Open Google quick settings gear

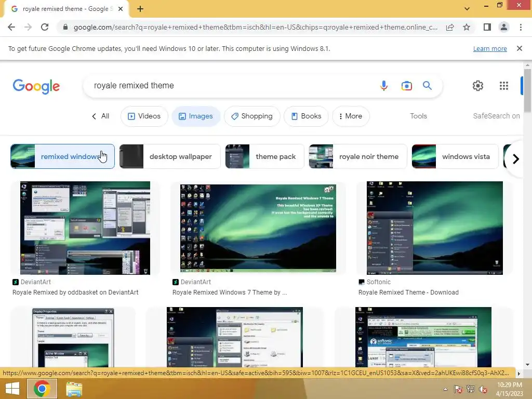(478, 86)
